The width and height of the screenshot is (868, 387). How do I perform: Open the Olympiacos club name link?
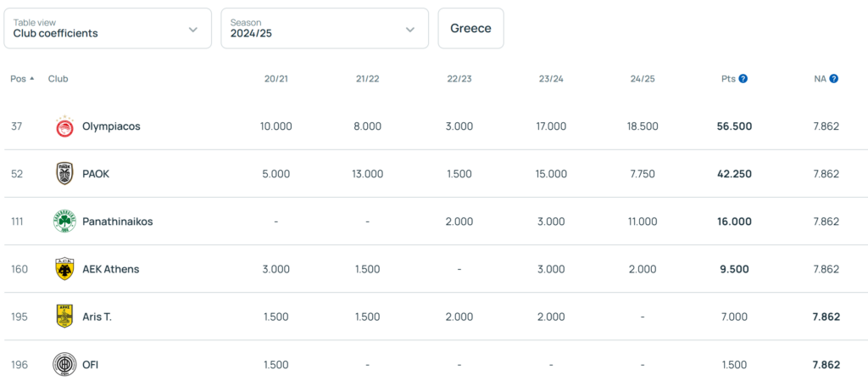click(x=111, y=126)
